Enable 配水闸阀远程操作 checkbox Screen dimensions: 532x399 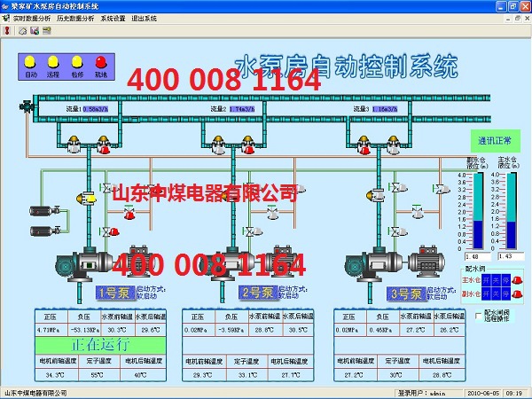[479, 316]
